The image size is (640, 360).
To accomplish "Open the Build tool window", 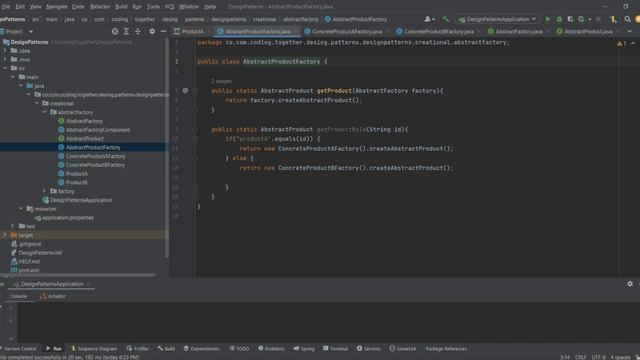I will coord(166,349).
